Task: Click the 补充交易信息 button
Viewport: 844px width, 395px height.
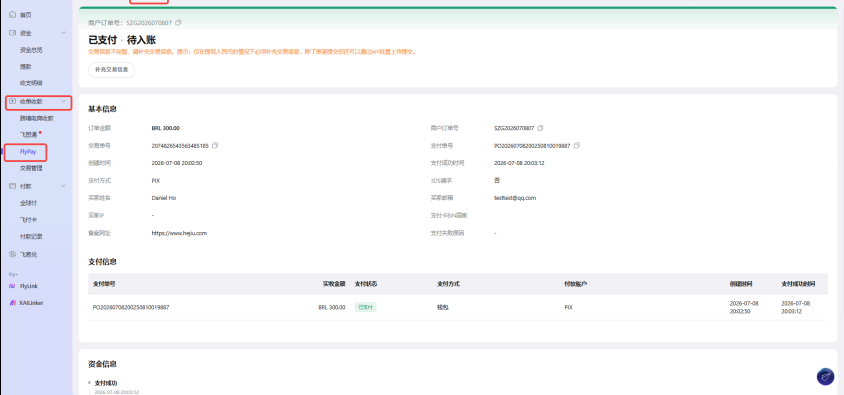Action: (111, 70)
